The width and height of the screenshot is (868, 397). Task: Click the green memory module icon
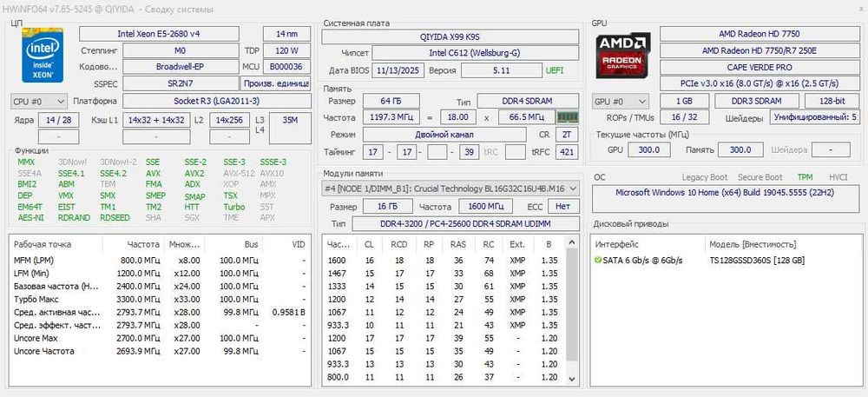tap(568, 117)
